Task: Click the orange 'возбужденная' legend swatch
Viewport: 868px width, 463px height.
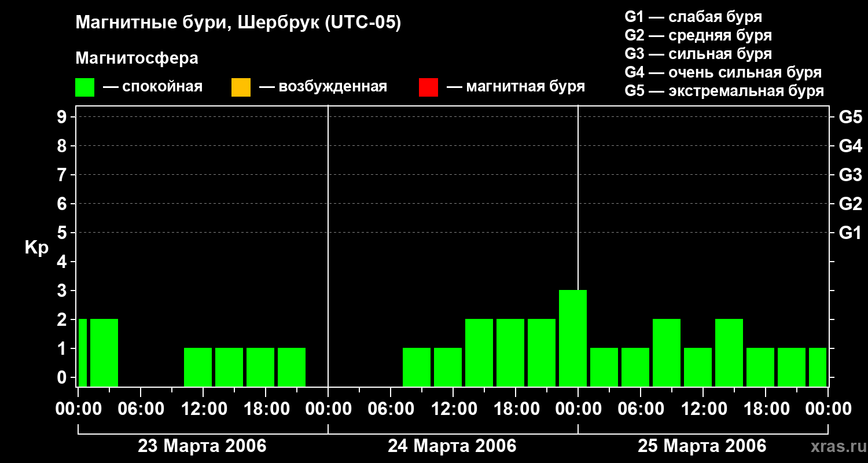Action: (241, 87)
